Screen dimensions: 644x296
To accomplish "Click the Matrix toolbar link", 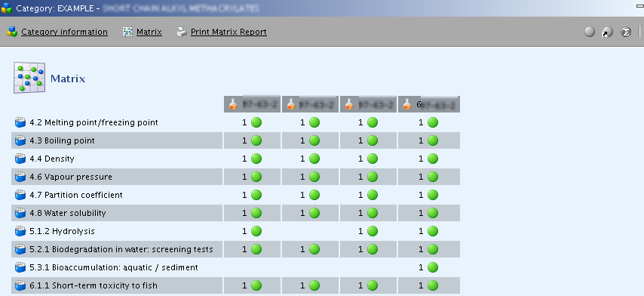I will pos(149,32).
